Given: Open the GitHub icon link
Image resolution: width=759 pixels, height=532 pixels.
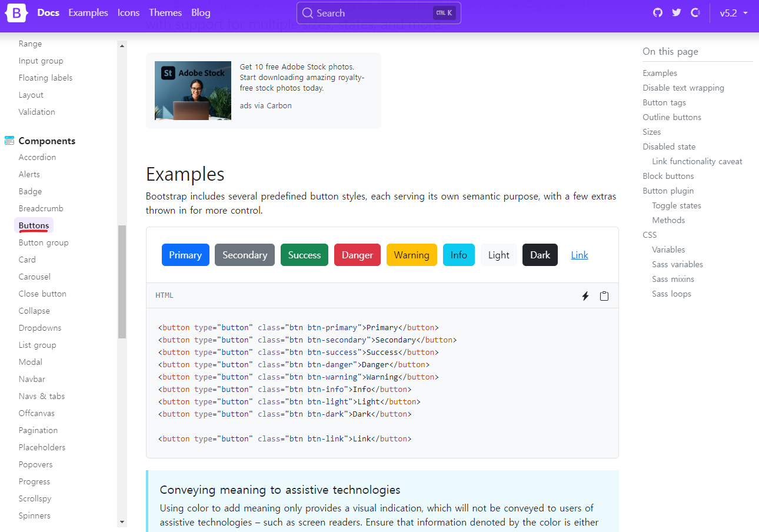Looking at the screenshot, I should point(658,12).
